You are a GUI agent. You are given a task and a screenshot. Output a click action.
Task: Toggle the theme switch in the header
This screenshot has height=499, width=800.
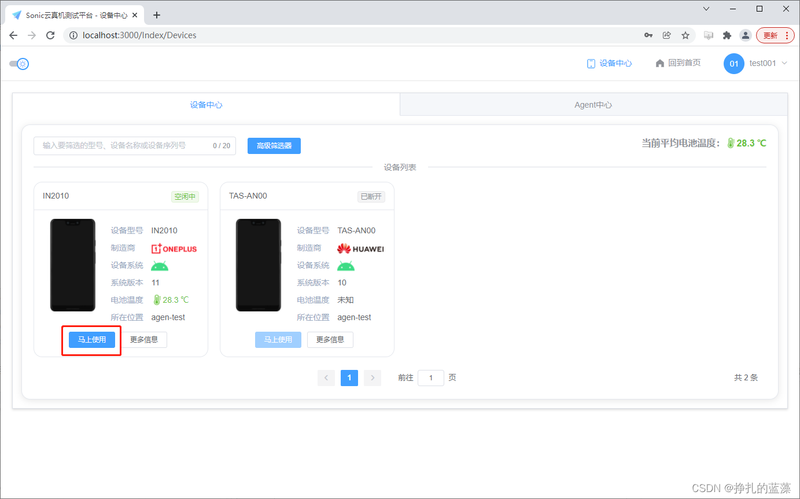click(x=19, y=64)
